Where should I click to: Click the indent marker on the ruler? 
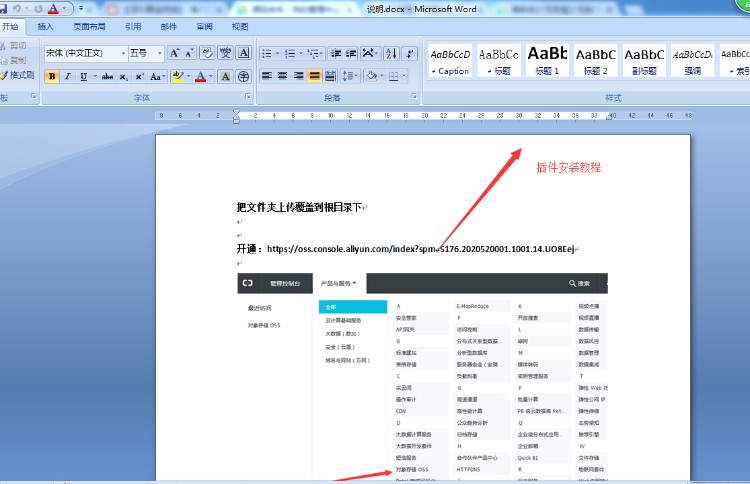[236, 116]
